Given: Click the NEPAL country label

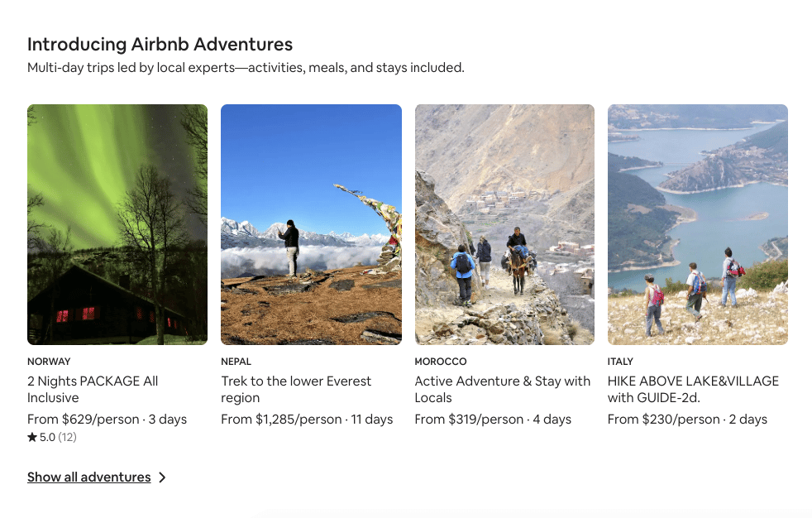Looking at the screenshot, I should point(236,362).
